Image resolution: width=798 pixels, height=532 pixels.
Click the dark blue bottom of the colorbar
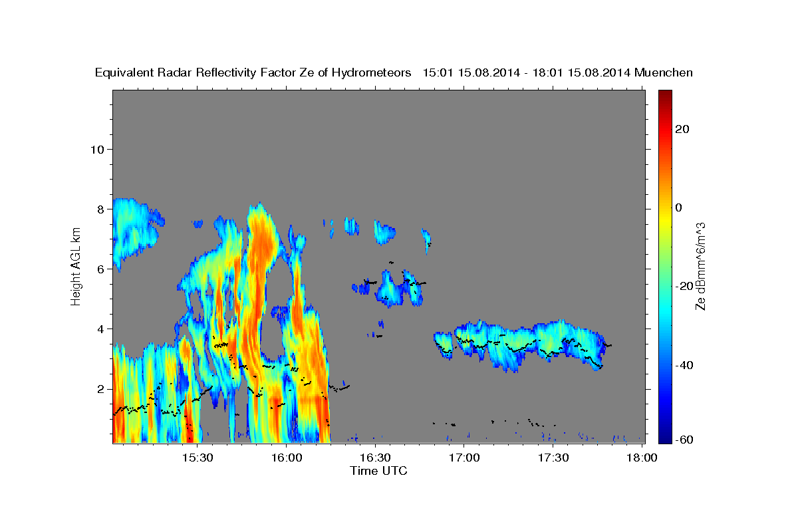coord(665,437)
